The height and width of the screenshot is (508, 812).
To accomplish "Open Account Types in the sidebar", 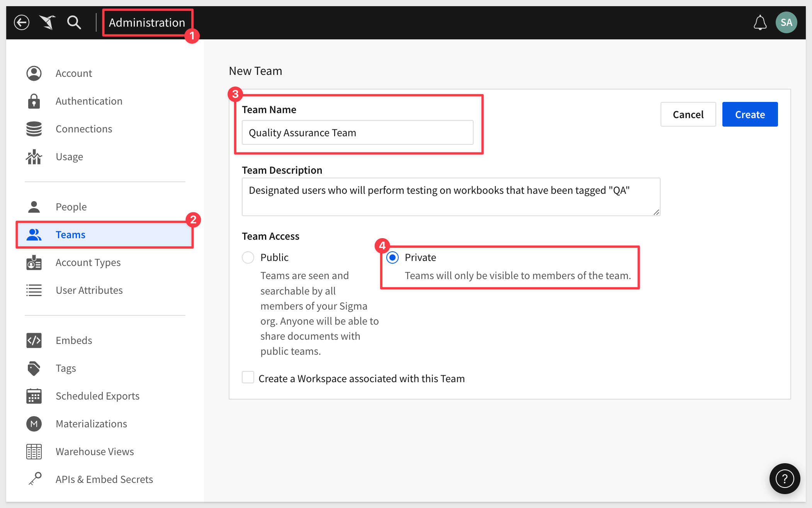I will pyautogui.click(x=88, y=262).
